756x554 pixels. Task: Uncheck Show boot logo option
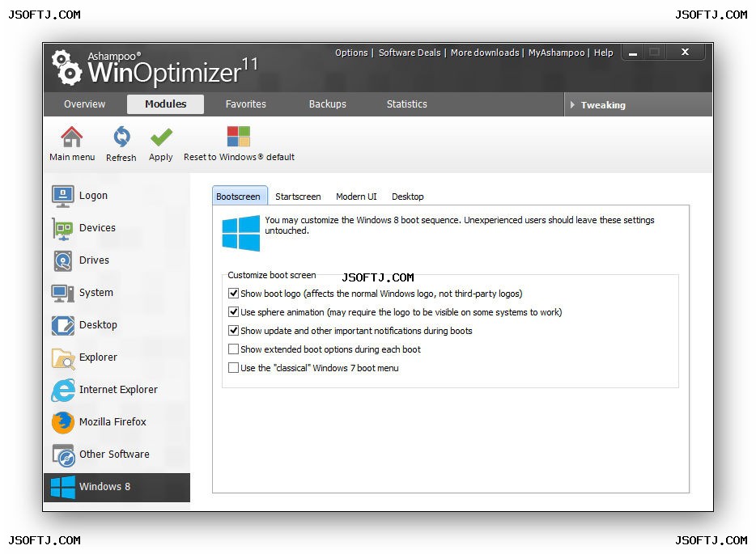[233, 293]
